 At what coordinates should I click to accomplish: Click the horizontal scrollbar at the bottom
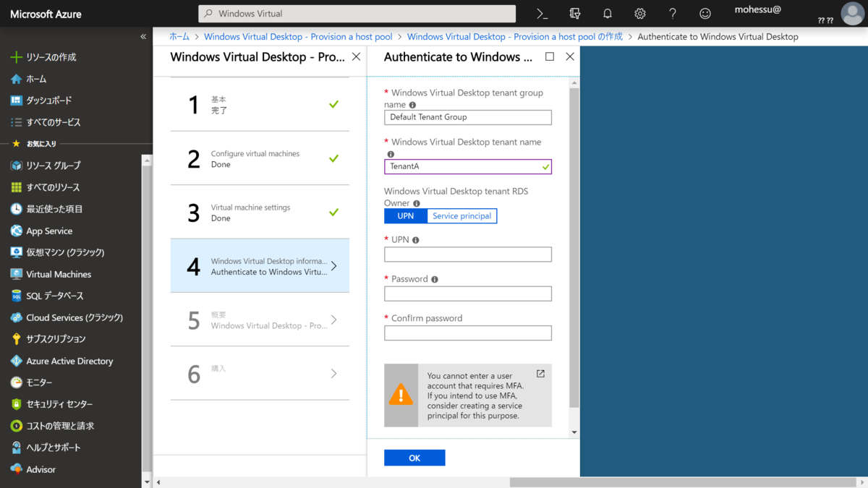(x=684, y=482)
